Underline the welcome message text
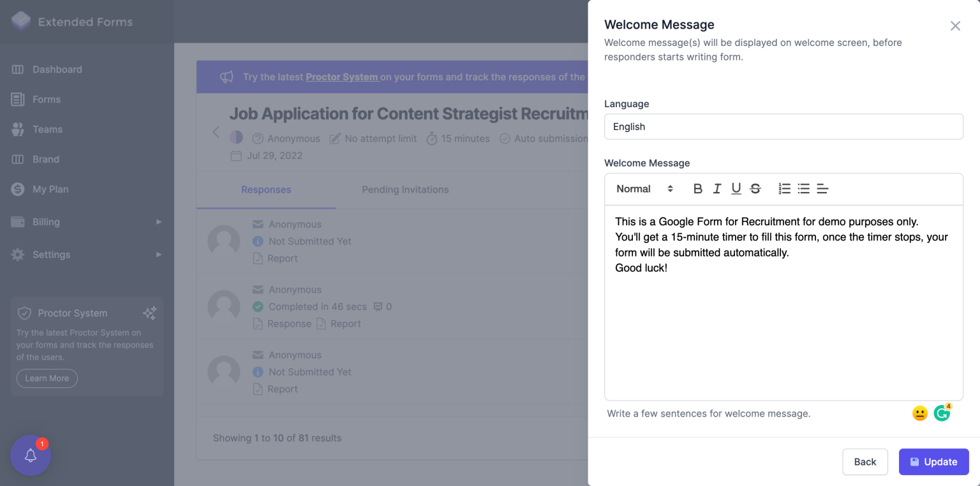Viewport: 980px width, 486px height. (736, 188)
